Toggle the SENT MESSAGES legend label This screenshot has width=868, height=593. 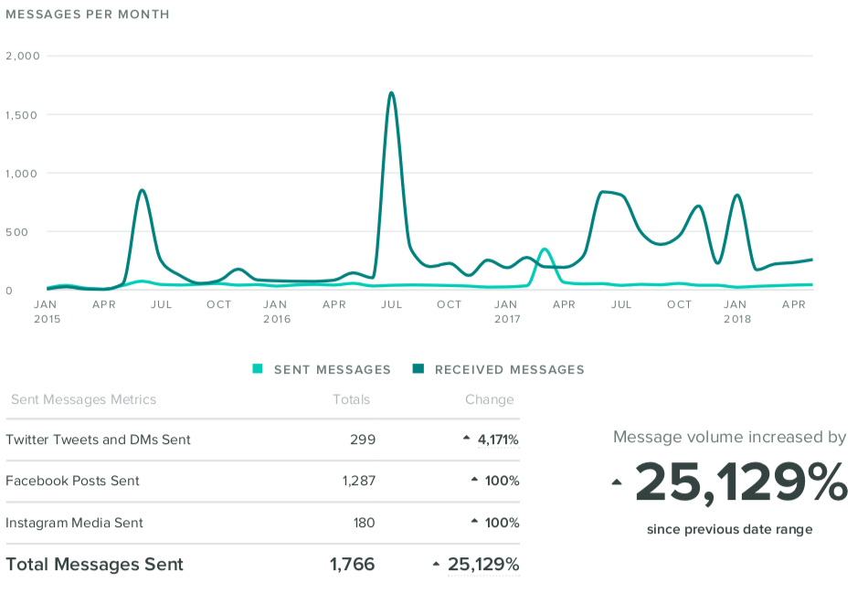[332, 370]
